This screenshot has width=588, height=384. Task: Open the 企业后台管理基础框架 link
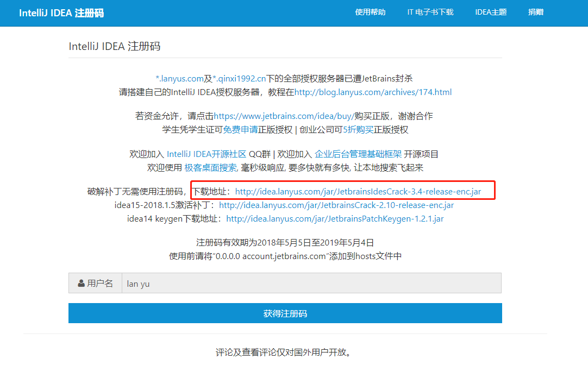point(358,154)
